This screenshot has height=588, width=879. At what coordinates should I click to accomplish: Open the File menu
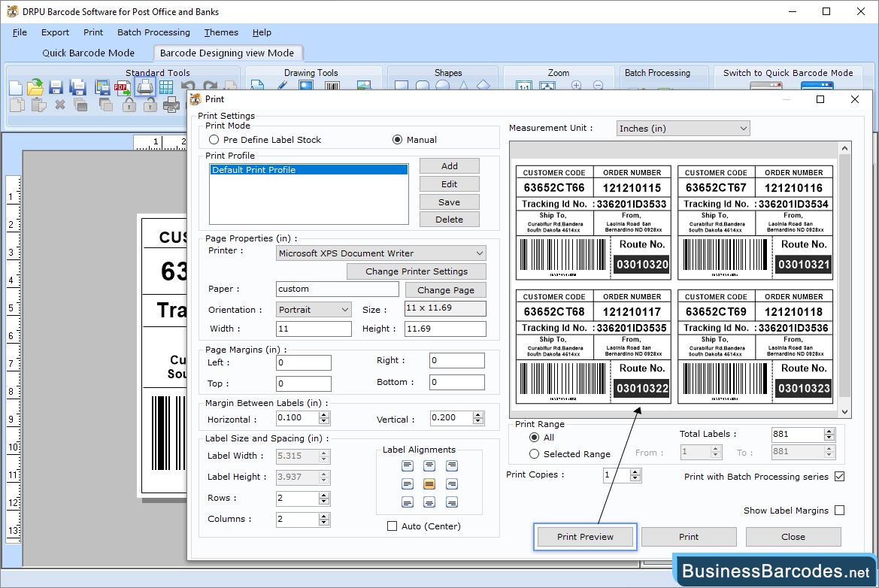pos(20,32)
